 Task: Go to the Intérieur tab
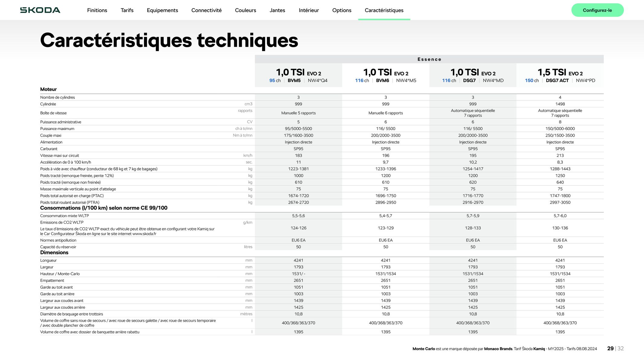tap(309, 10)
